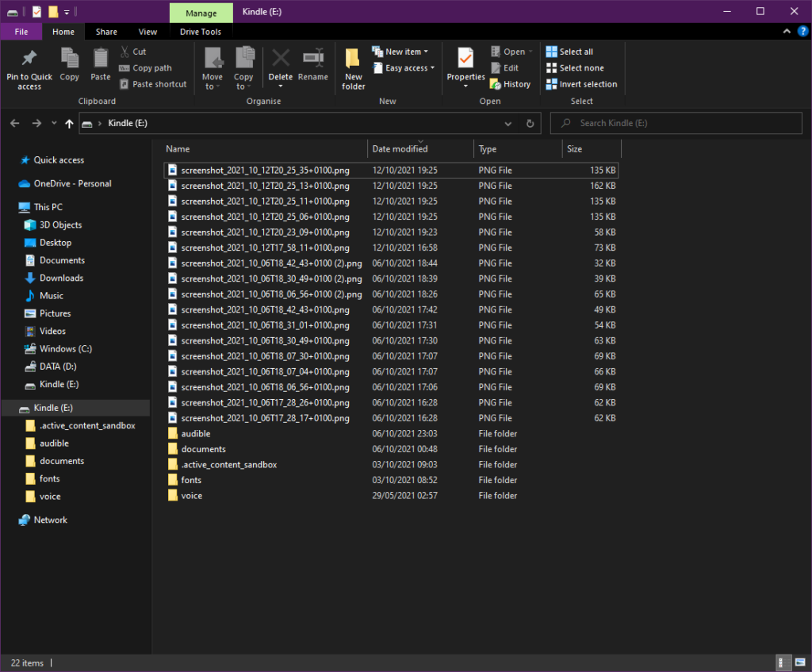
Task: Refresh the Kindle (E:) address bar
Action: (530, 123)
